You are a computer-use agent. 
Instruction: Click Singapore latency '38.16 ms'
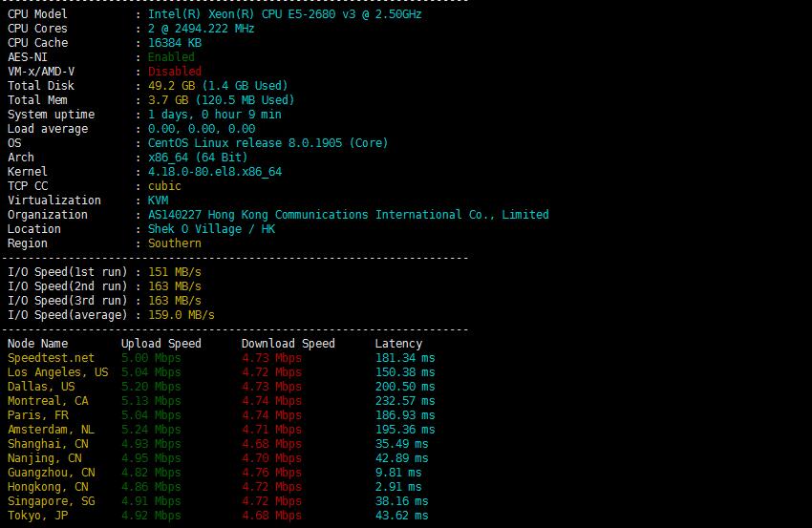click(402, 501)
